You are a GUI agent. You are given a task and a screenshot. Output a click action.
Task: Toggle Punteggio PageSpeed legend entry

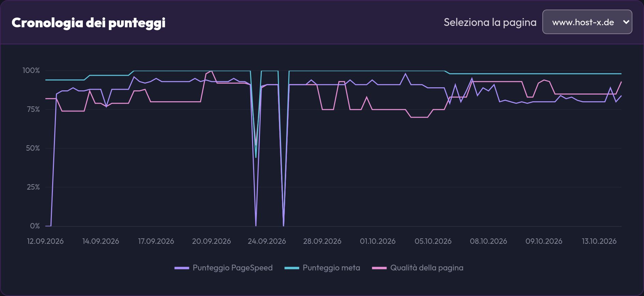click(x=223, y=268)
